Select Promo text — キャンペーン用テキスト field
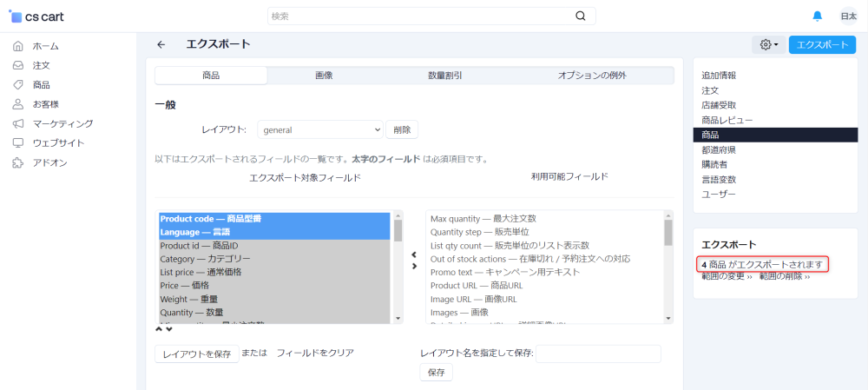Image resolution: width=868 pixels, height=390 pixels. pos(546,272)
